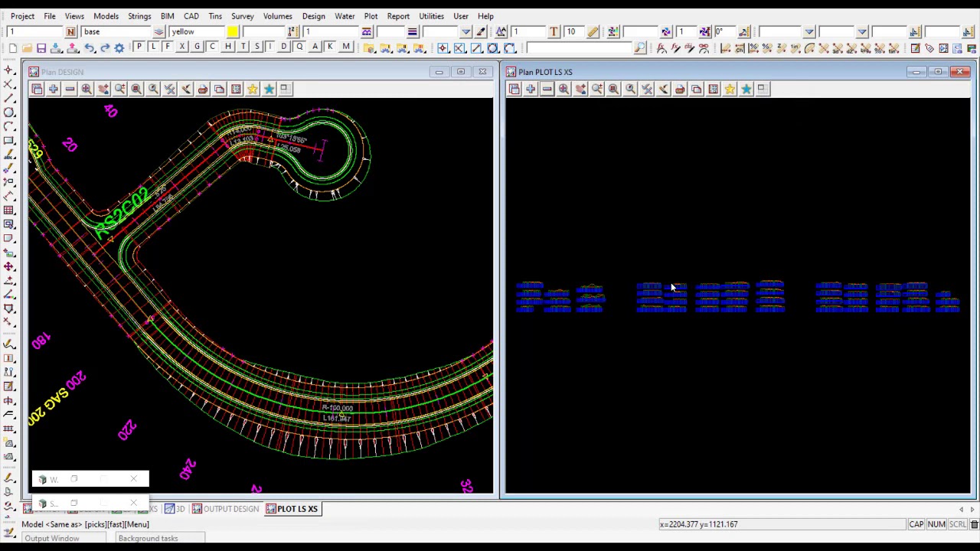Click the ruler icon next to text height
980x551 pixels.
[593, 31]
